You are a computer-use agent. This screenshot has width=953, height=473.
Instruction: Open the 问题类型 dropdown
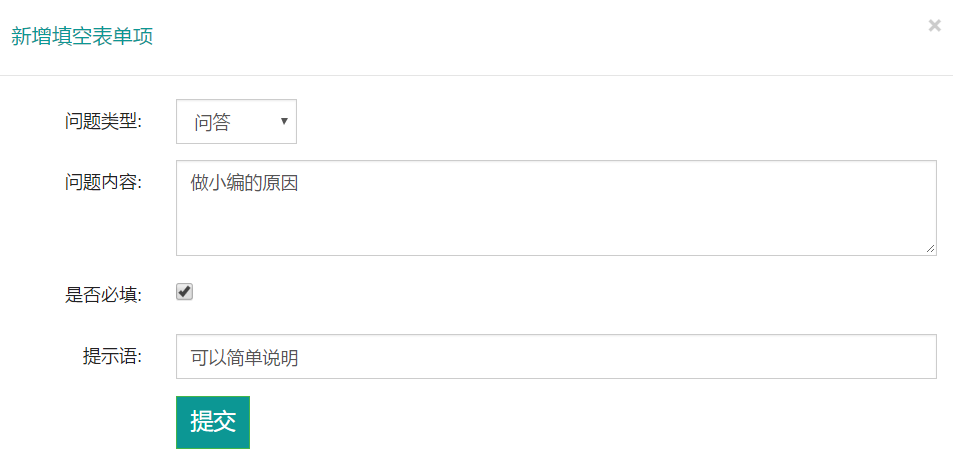236,122
